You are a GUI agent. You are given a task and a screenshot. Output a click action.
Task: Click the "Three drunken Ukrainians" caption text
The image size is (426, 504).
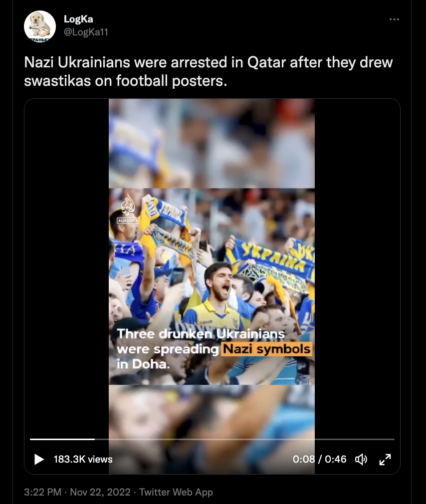tap(201, 334)
